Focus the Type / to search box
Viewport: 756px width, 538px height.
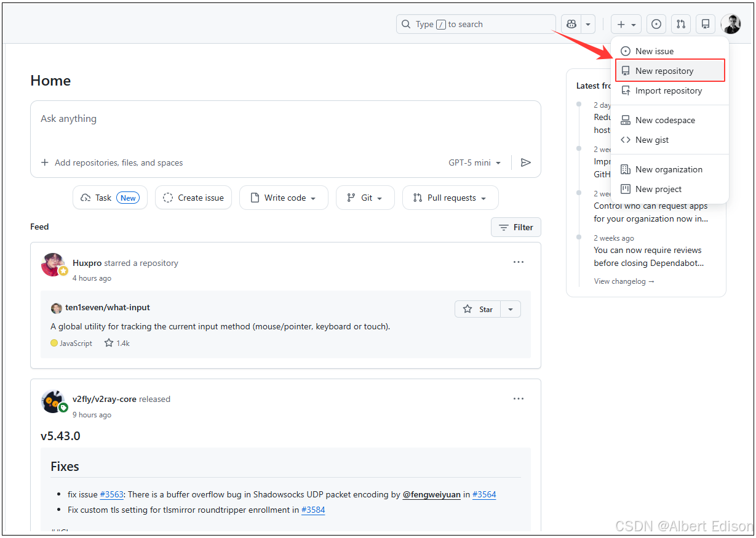[475, 24]
